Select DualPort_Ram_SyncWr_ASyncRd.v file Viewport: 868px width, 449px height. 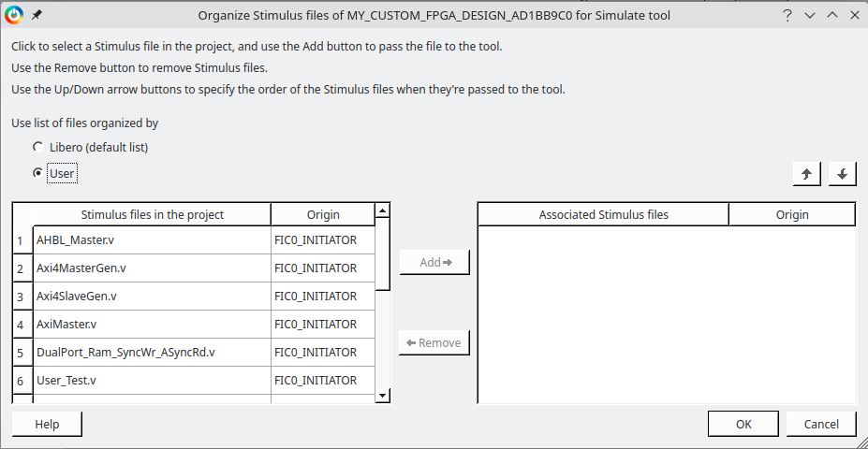click(152, 353)
